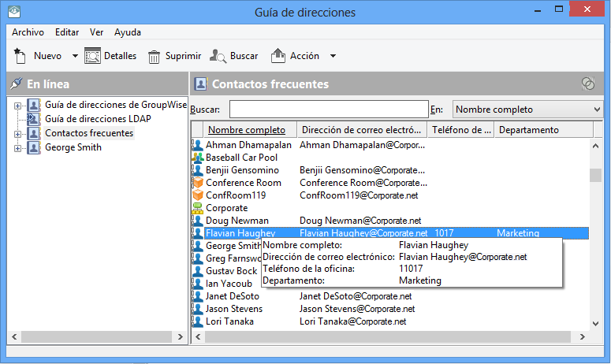Click the vertical scrollbar thumb of contact list

coord(595,175)
